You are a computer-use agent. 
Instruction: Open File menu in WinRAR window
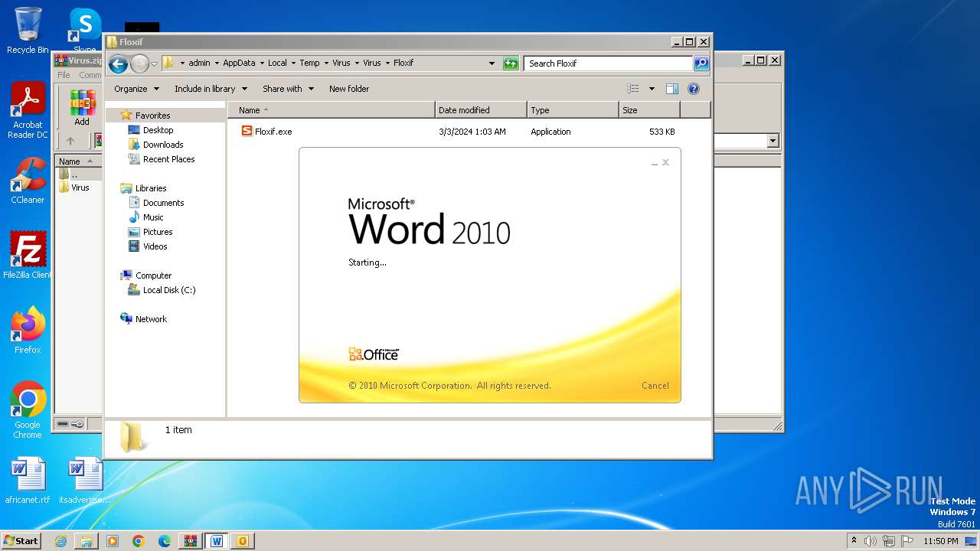tap(64, 75)
